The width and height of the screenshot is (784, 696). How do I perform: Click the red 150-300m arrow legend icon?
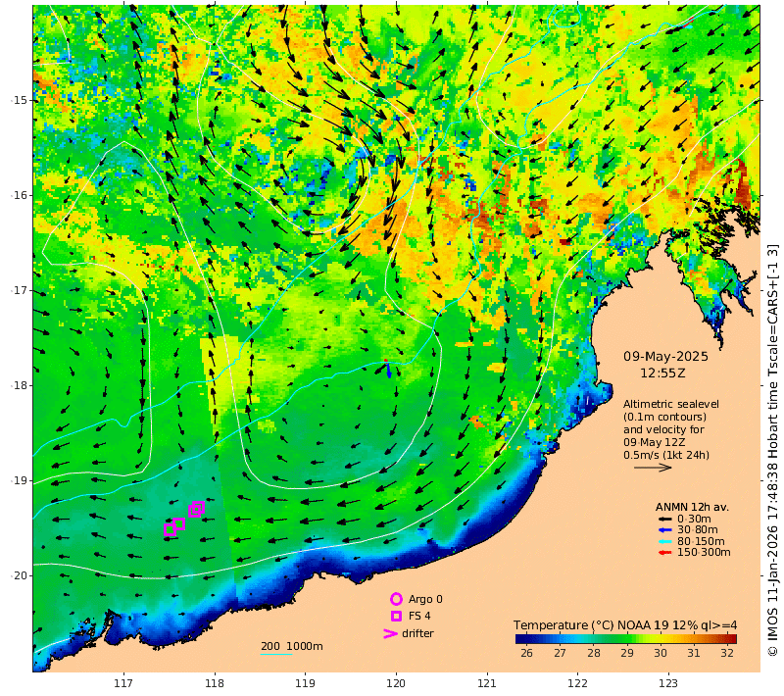tap(665, 553)
